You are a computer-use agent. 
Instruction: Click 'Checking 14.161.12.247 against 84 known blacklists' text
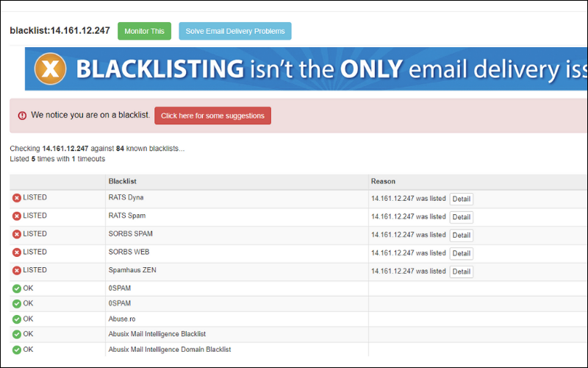click(x=97, y=149)
